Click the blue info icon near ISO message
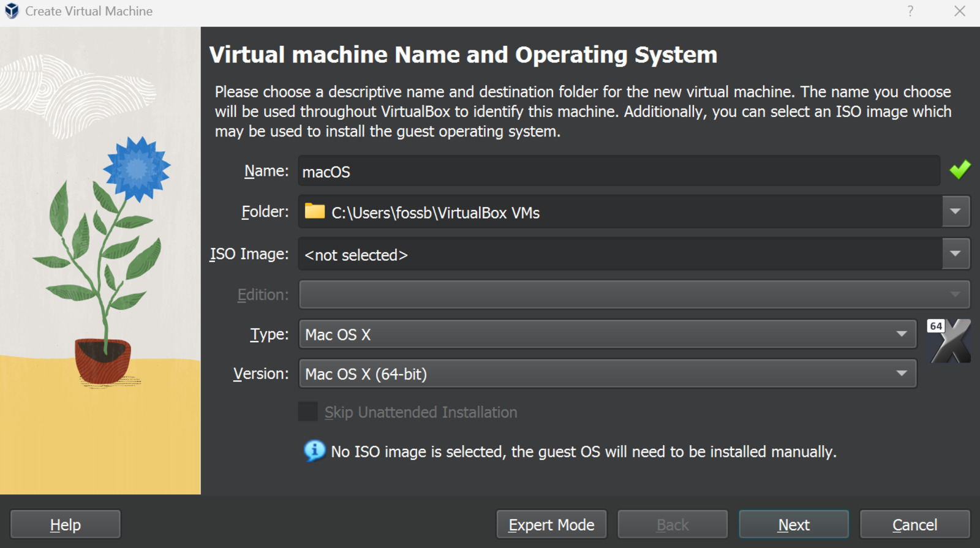Viewport: 980px width, 548px height. [x=314, y=451]
